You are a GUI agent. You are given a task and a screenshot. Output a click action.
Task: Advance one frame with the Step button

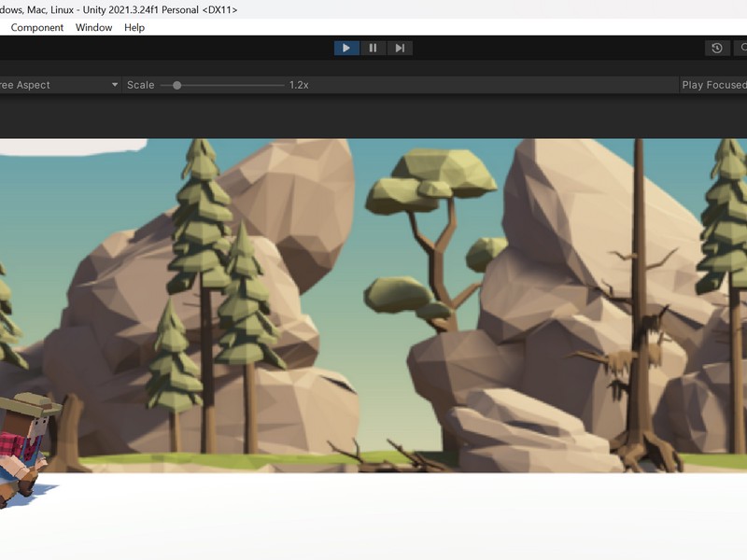pyautogui.click(x=400, y=49)
